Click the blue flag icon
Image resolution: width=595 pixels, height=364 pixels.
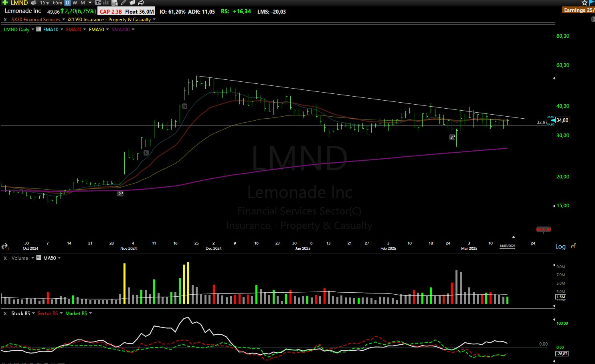point(592,2)
